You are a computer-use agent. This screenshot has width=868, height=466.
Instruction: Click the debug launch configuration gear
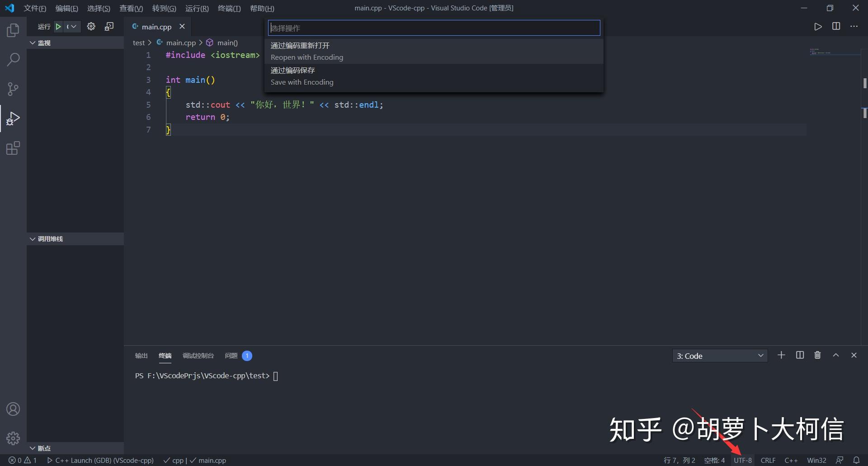tap(91, 26)
